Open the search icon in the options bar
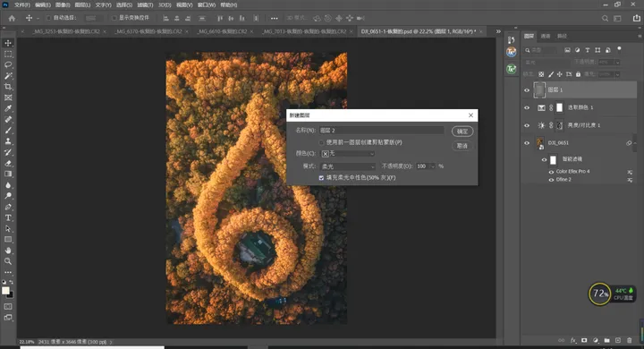 (605, 18)
